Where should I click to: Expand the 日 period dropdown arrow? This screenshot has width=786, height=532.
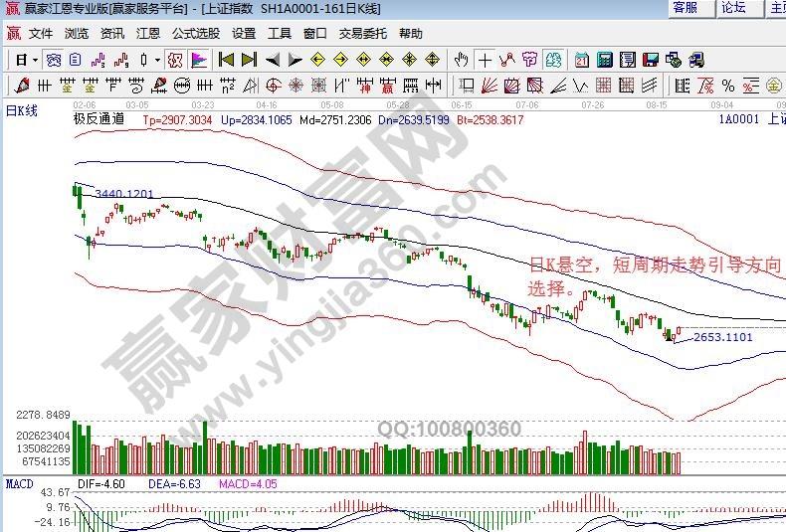point(35,60)
